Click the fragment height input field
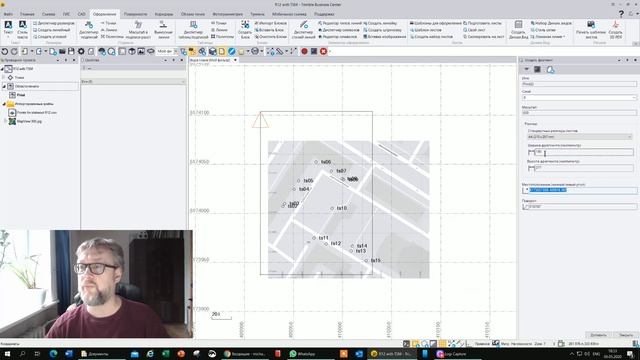640x360 pixels. click(584, 168)
